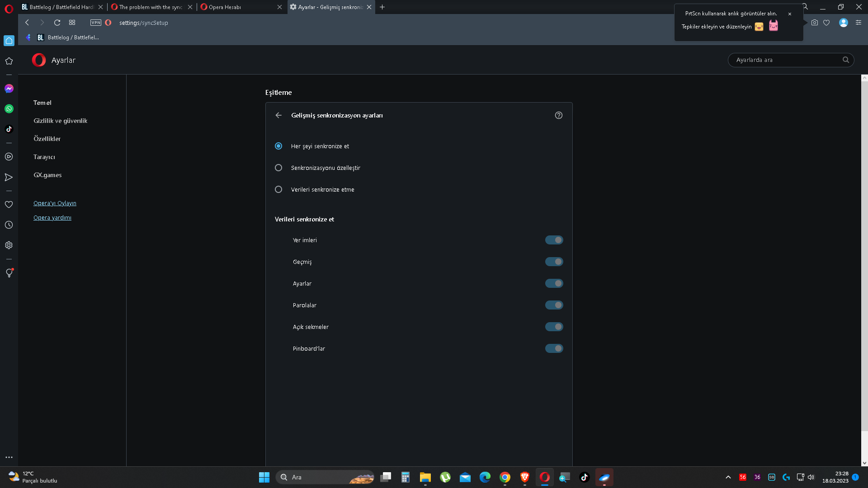Viewport: 868px width, 488px height.
Task: Click the heart icon in address bar
Action: point(826,23)
